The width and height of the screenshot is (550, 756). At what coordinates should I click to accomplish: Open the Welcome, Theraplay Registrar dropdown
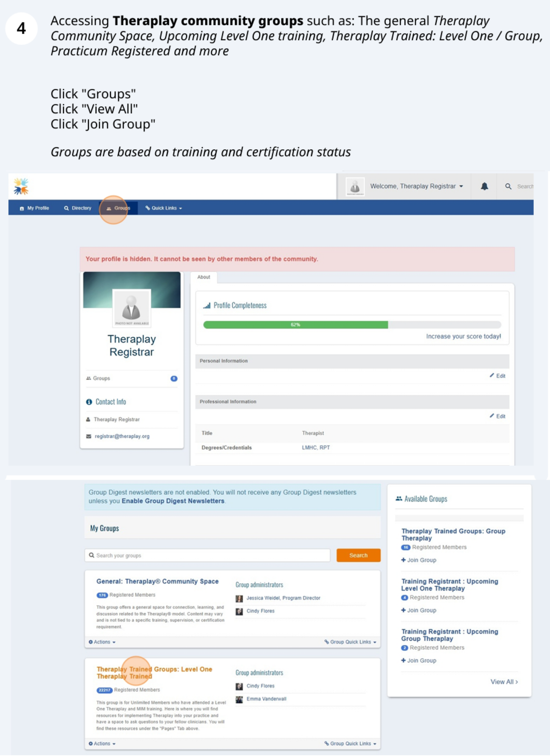416,186
